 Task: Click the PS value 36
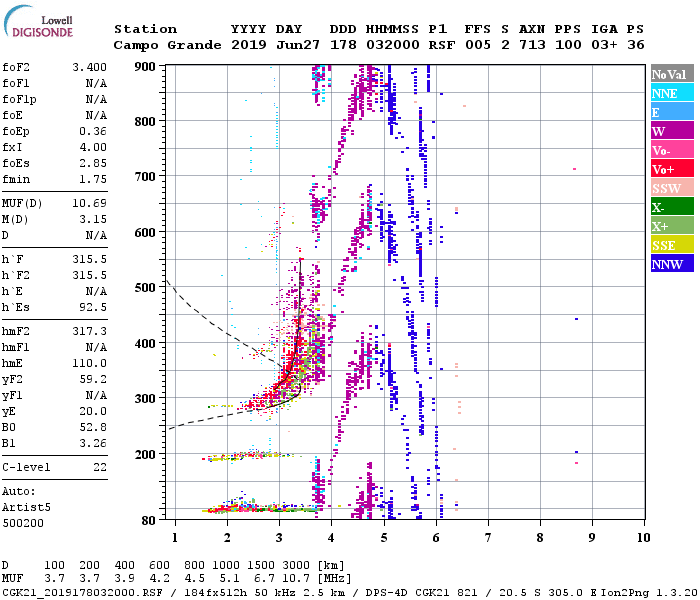636,45
